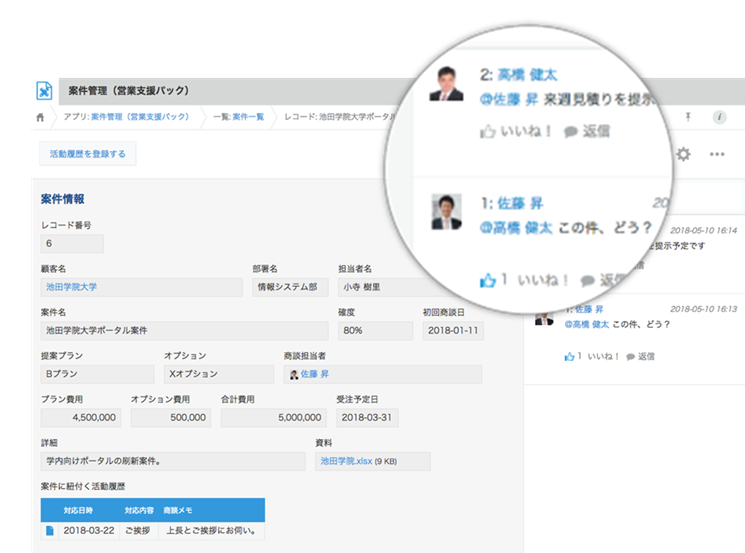Click the 500,000 option cost value
Viewport: 745px width, 553px height.
click(171, 418)
